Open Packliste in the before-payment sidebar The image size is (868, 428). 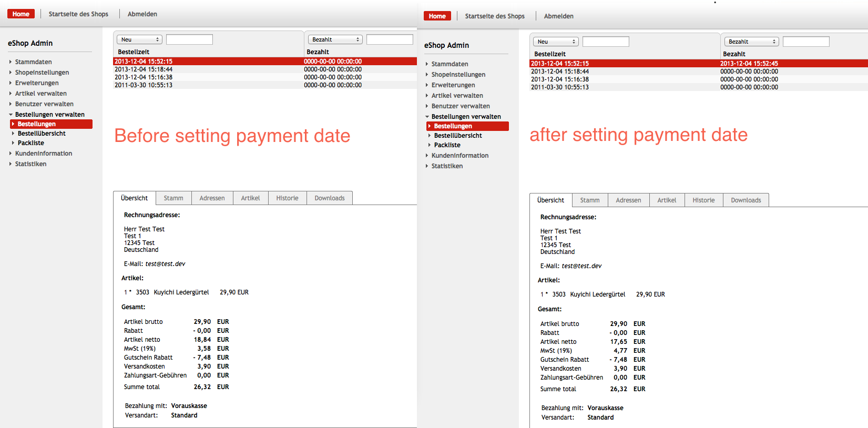pyautogui.click(x=31, y=143)
